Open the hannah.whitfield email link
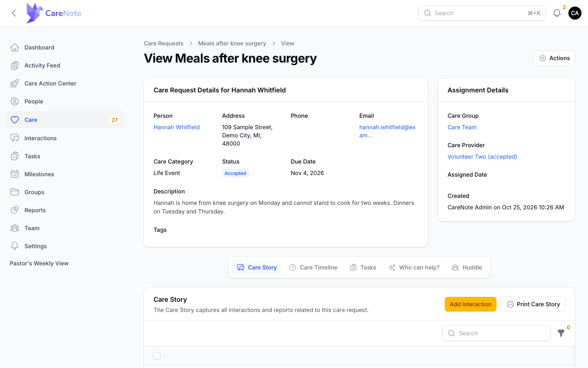588x368 pixels. tap(388, 131)
